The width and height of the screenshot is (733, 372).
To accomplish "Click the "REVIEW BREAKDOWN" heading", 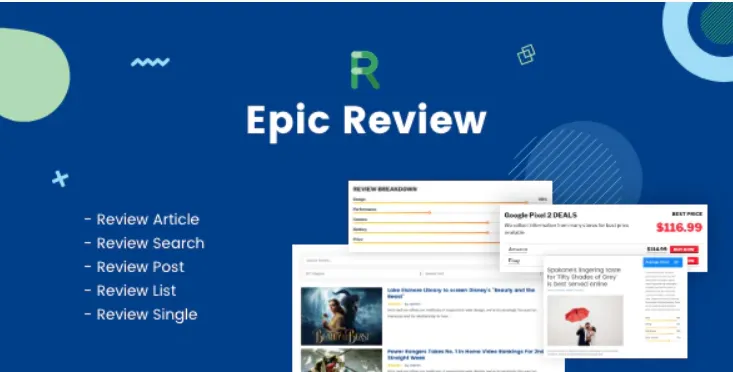I will (x=385, y=189).
